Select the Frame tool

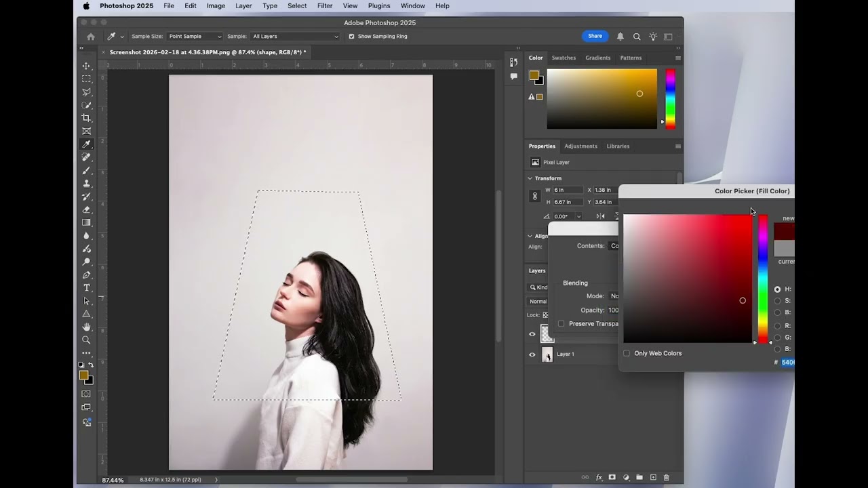click(86, 131)
